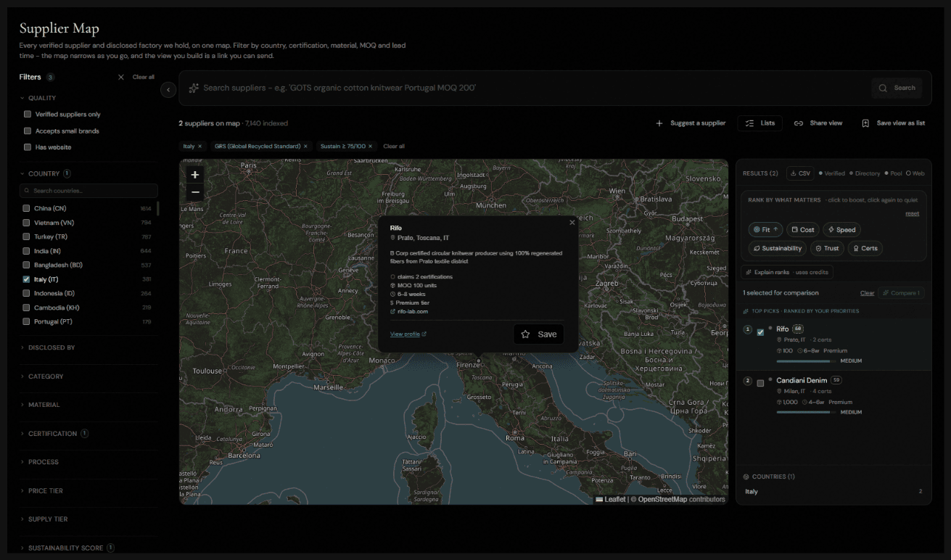Viewport: 951px width, 560px height.
Task: Check the China (CN) country filter
Action: coord(27,209)
